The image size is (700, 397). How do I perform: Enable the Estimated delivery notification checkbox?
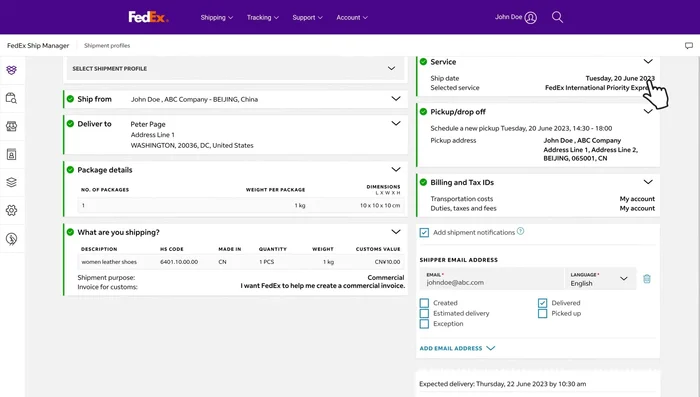pos(424,313)
